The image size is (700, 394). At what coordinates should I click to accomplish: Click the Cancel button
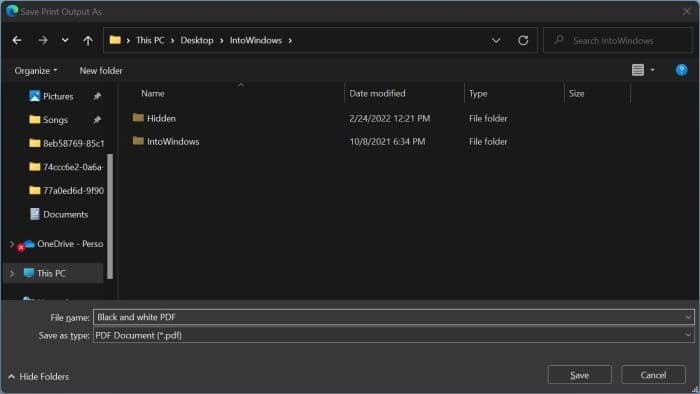(653, 375)
